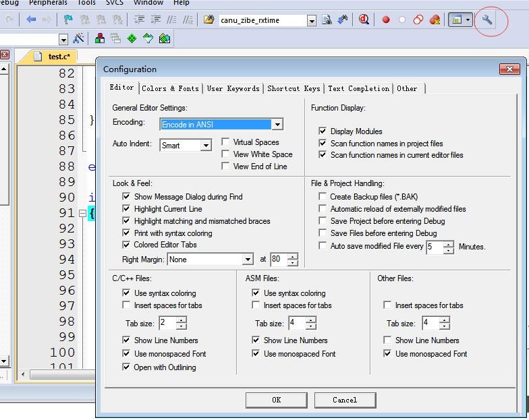Click the find text field canu_zibe_rxtime
529x420 pixels.
pos(263,20)
